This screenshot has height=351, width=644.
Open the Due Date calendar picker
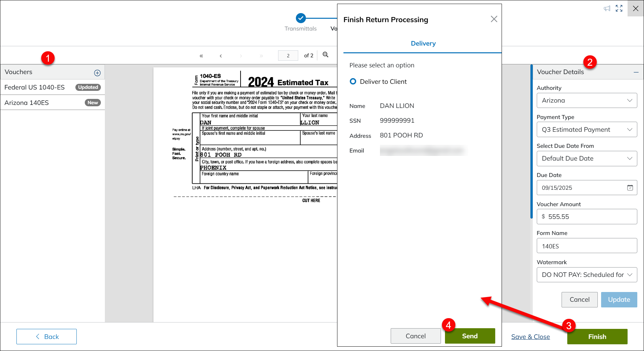(x=630, y=188)
